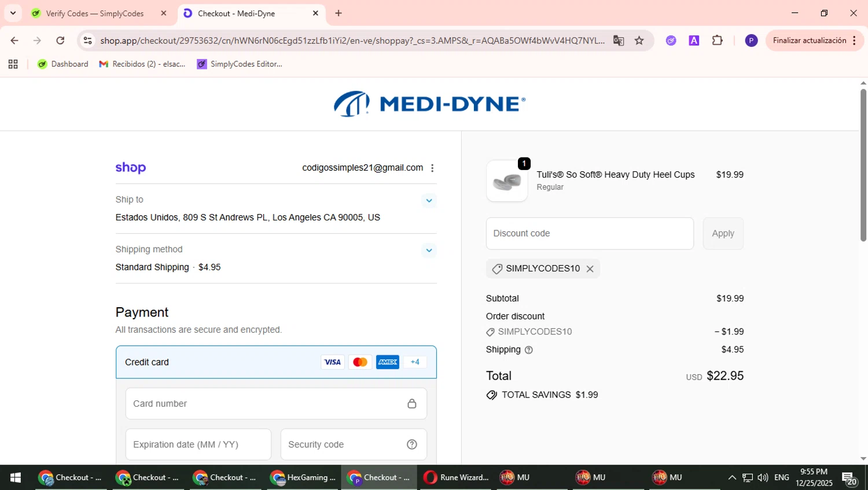Open the tab search dropdown arrow
This screenshot has height=490, width=868.
13,13
